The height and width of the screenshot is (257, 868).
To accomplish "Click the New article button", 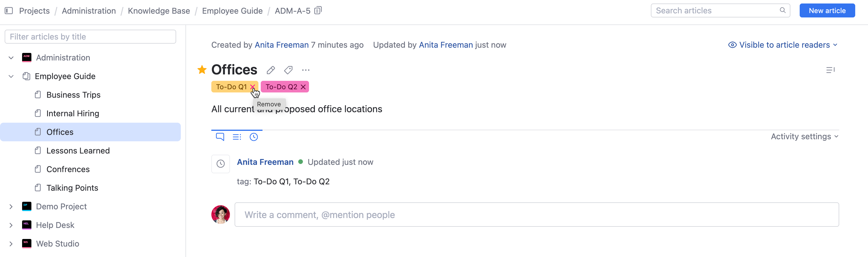I will click(827, 11).
